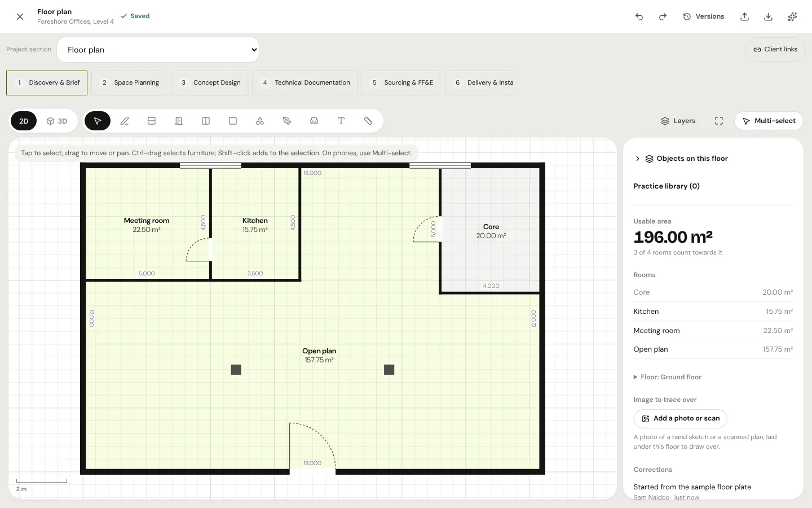
Task: Select the Kitchen row in Rooms list
Action: pos(713,312)
